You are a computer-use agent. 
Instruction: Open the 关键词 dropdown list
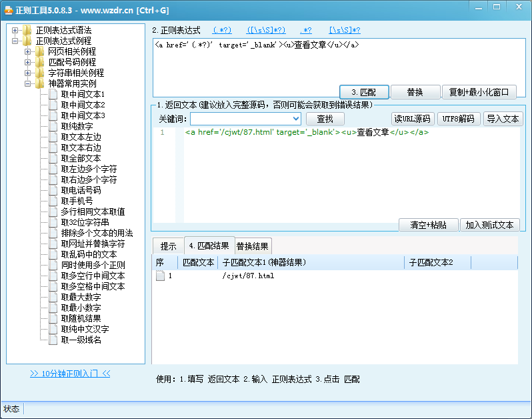click(295, 119)
